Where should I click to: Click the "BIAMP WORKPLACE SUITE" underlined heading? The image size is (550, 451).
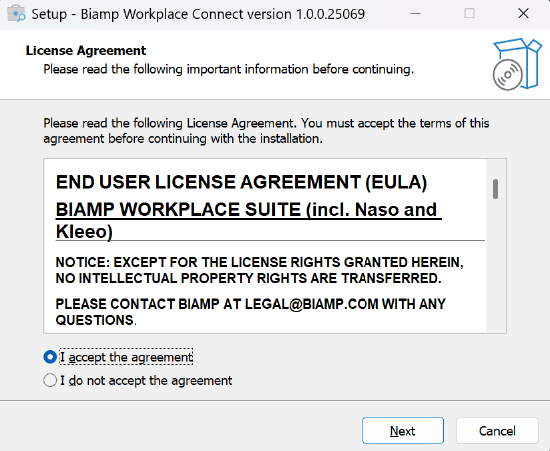(x=248, y=220)
